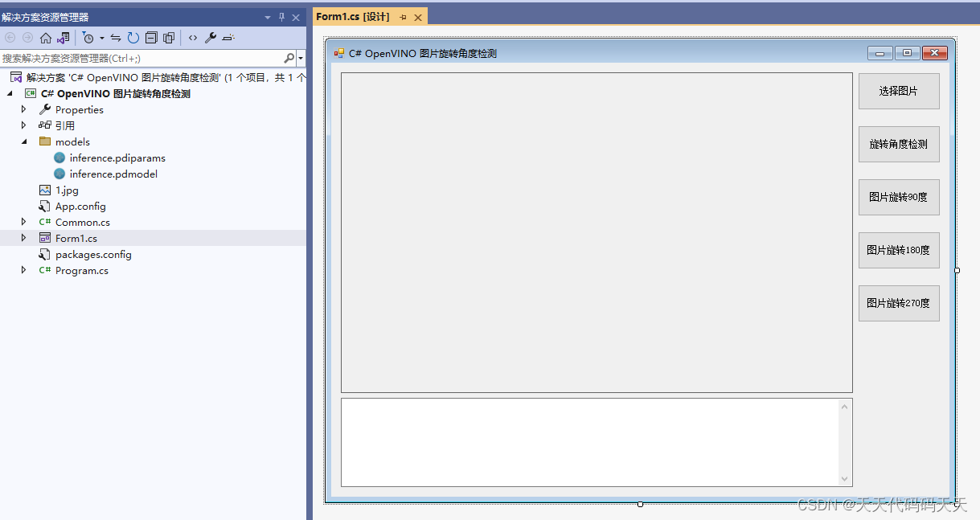This screenshot has height=520, width=980.
Task: Click the 选择图片 button on the form
Action: point(899,91)
